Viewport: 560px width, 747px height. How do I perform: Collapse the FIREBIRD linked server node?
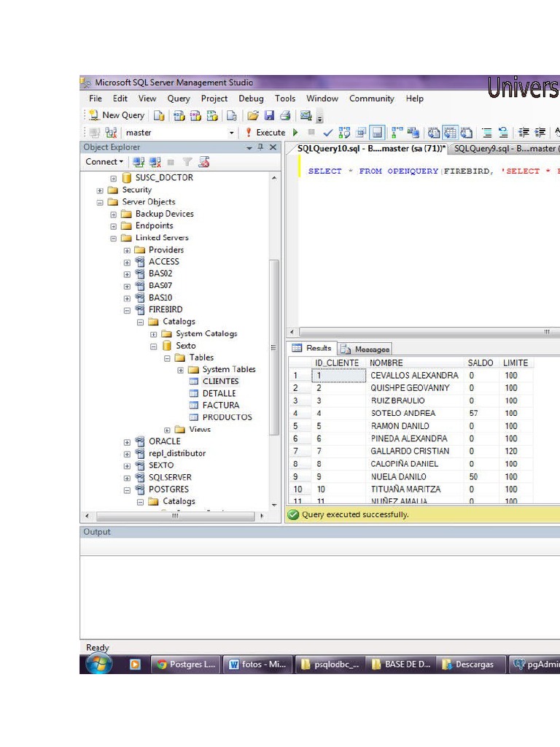point(127,309)
